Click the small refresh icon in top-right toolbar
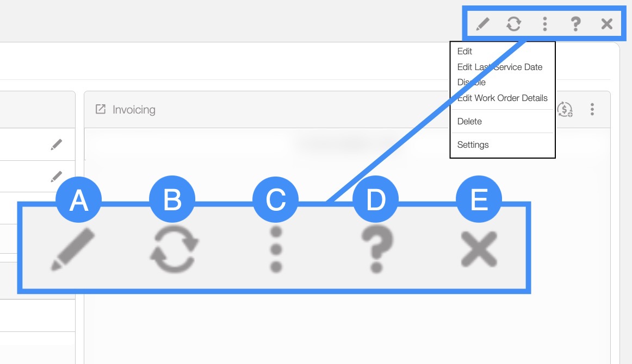Image resolution: width=632 pixels, height=364 pixels. [513, 24]
